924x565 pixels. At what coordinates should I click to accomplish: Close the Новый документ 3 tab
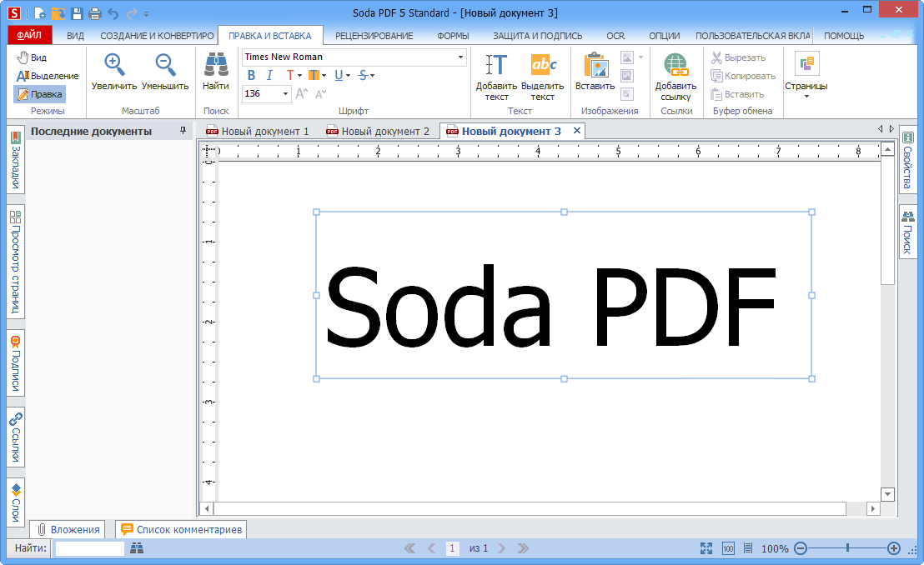point(577,131)
